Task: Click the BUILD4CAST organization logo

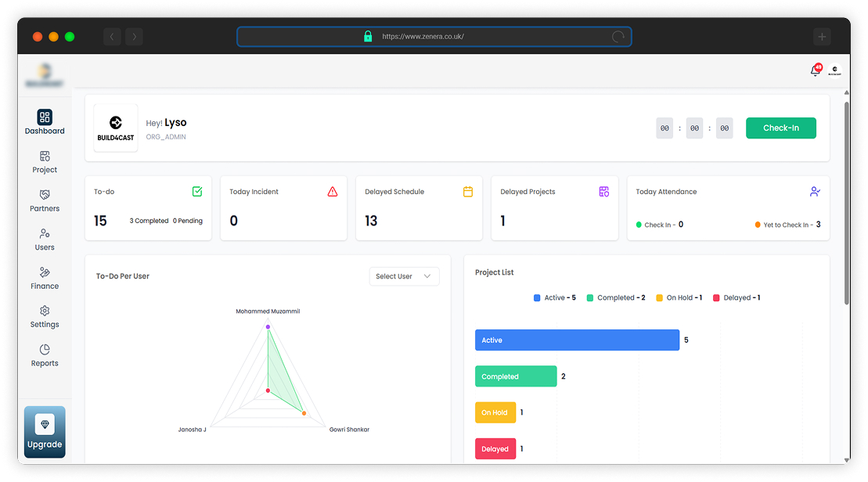Action: tap(116, 128)
